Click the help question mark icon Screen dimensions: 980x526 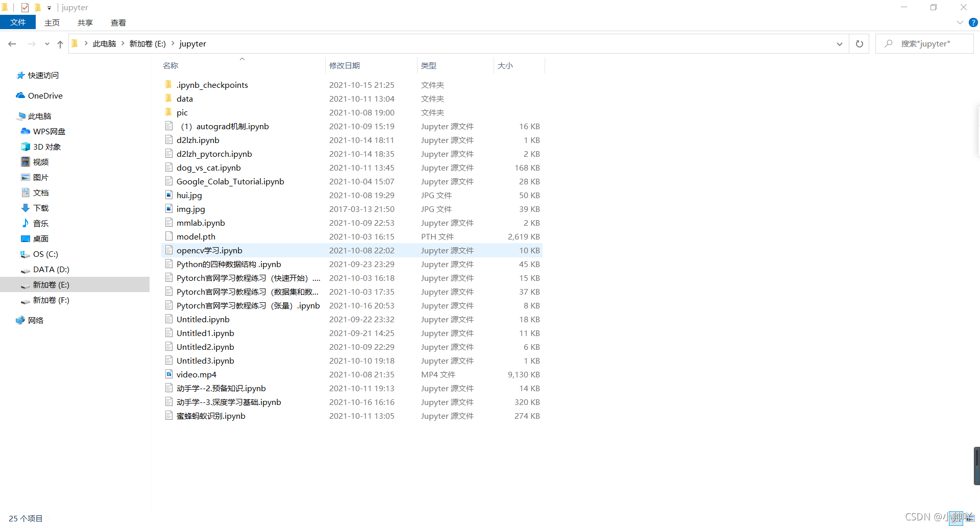(x=973, y=22)
